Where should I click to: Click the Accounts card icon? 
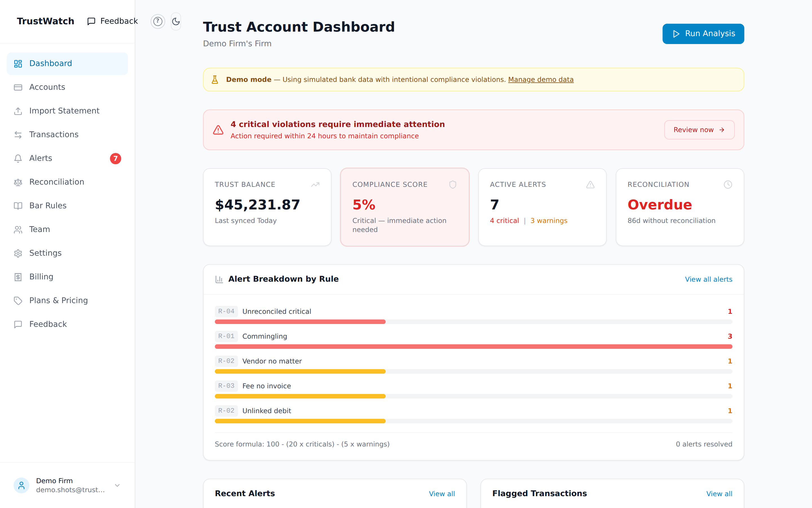click(18, 87)
